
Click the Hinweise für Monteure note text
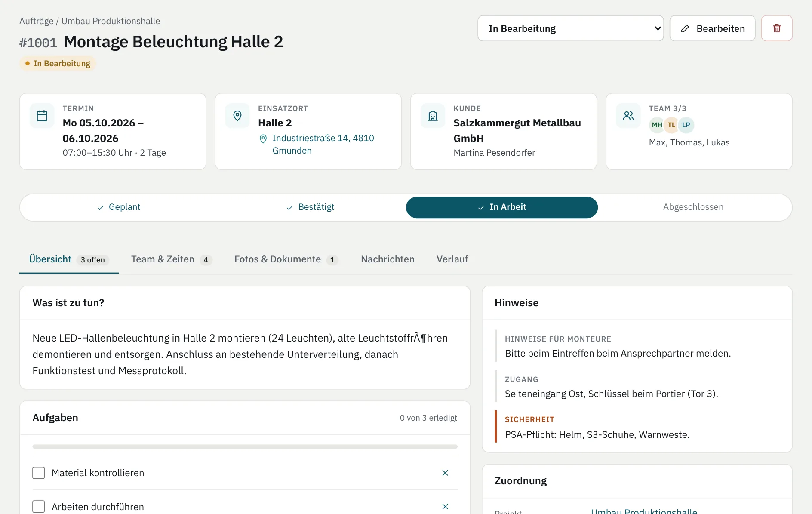(x=618, y=354)
